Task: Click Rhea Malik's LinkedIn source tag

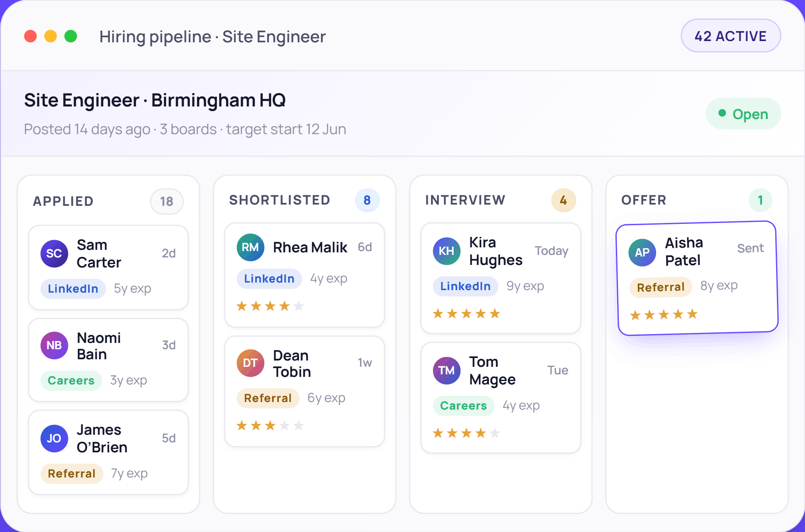Action: pos(269,279)
